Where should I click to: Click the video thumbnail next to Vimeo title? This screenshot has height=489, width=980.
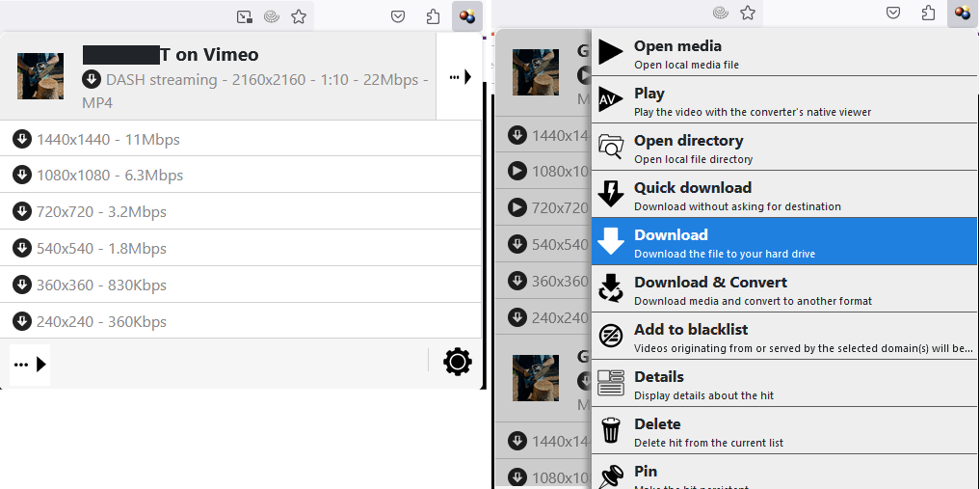pos(40,76)
